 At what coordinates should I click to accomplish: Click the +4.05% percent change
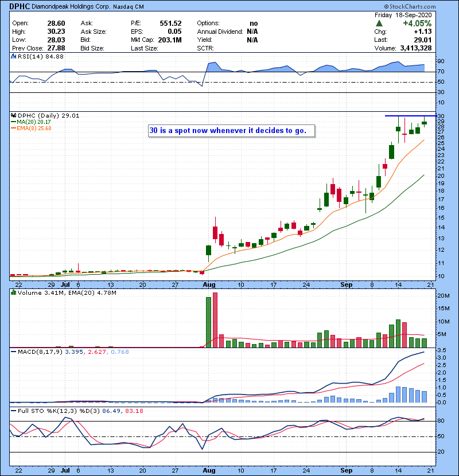(417, 24)
